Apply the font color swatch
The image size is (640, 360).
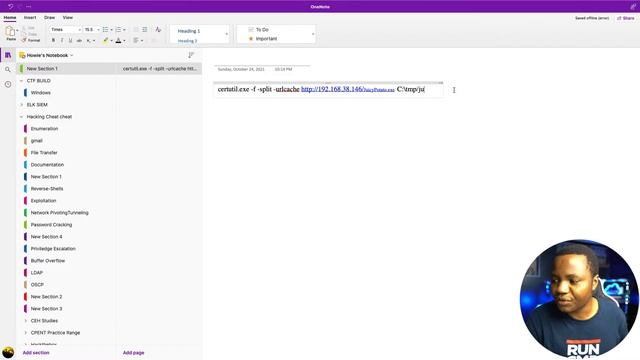click(x=118, y=40)
